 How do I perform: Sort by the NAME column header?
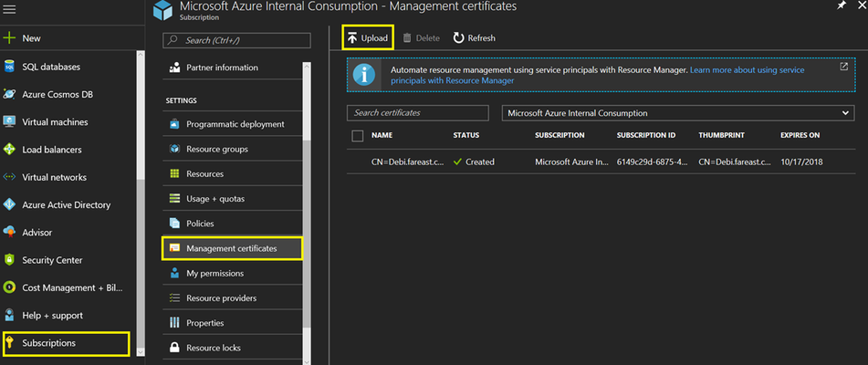pos(382,135)
